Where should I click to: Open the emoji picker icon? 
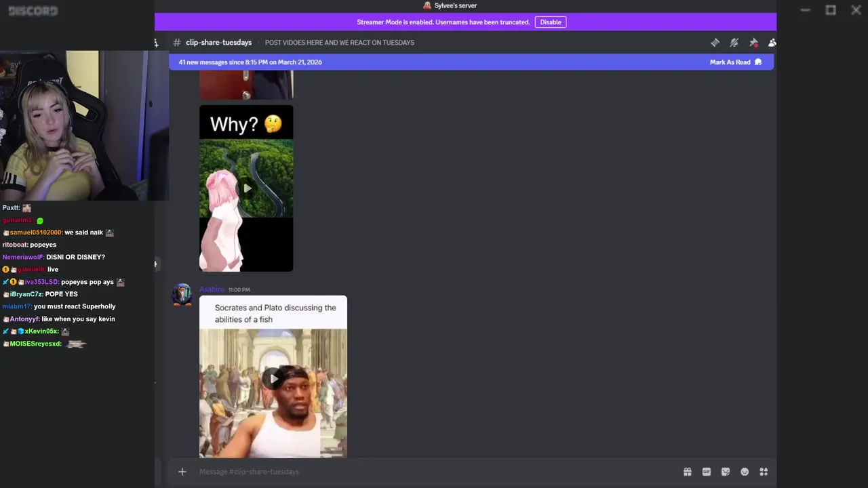click(745, 472)
